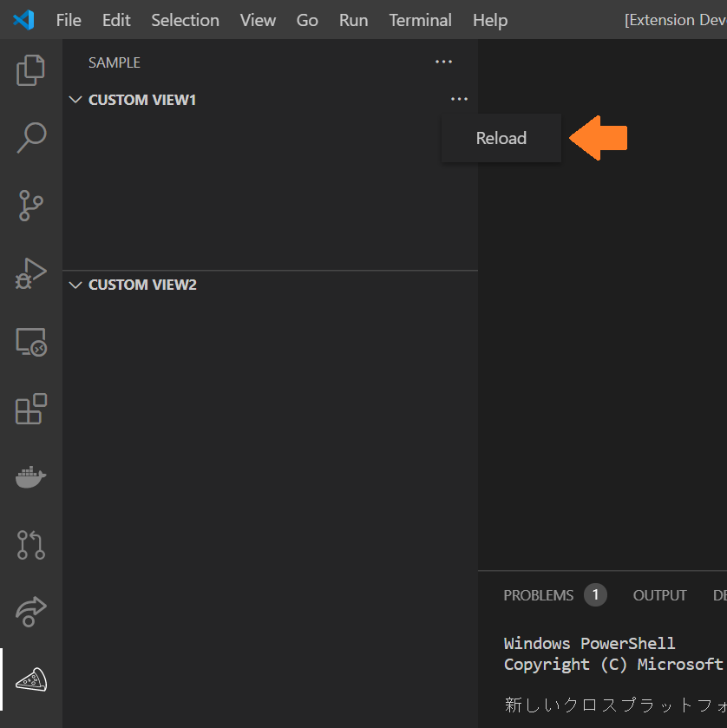This screenshot has height=728, width=727.
Task: Open the Go menu
Action: (x=307, y=20)
